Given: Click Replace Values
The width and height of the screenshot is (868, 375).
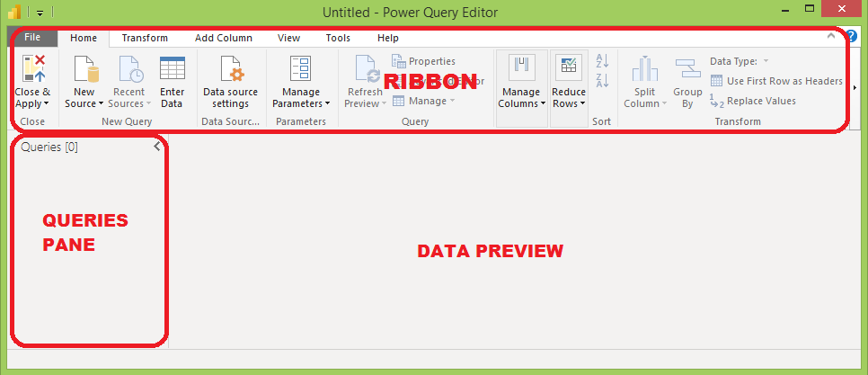Looking at the screenshot, I should coord(753,101).
